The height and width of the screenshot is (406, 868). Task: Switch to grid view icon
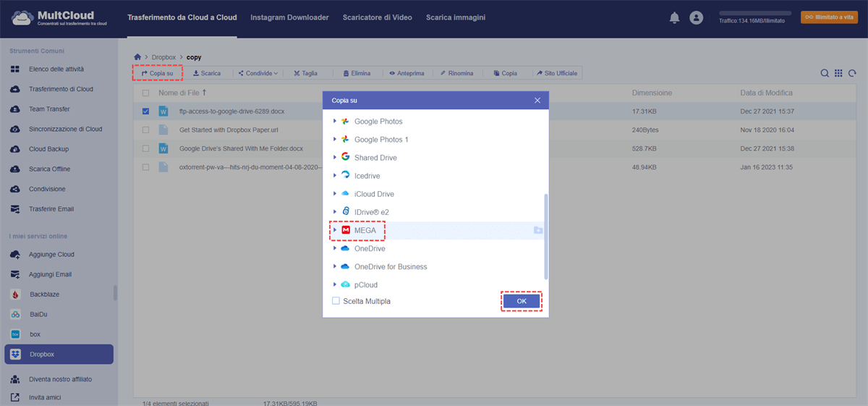pyautogui.click(x=838, y=73)
